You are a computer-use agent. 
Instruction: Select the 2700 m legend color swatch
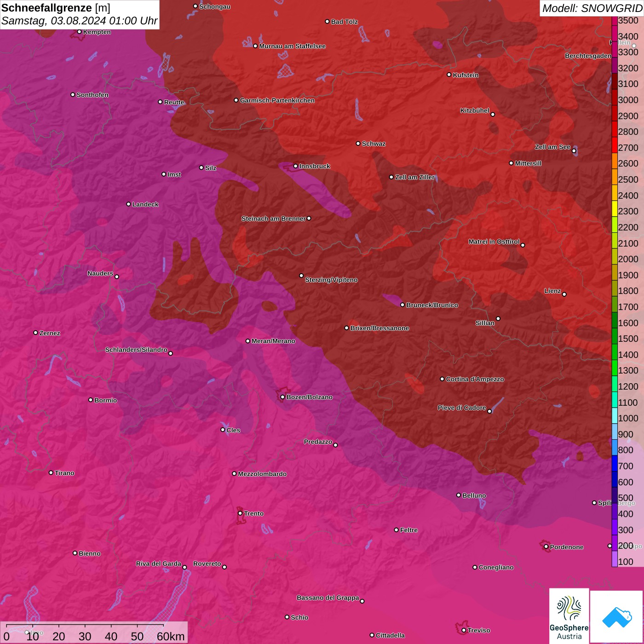[615, 146]
